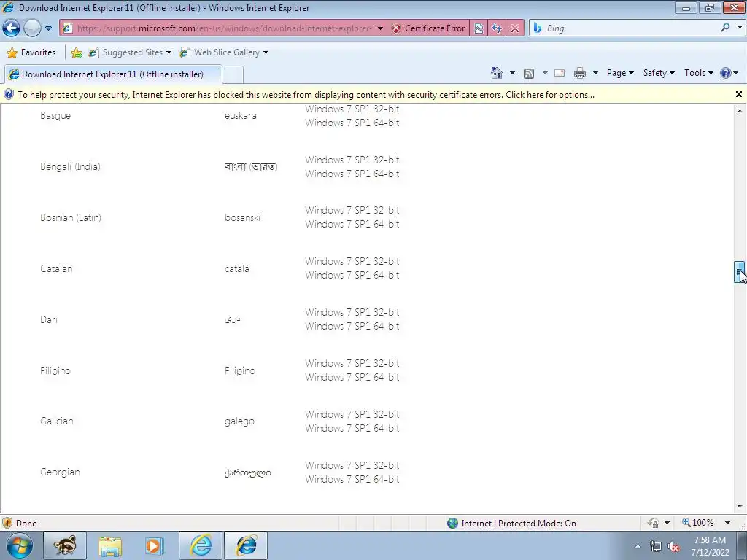Screen dimensions: 747x560
Task: Click the network tray icon
Action: coord(656,547)
